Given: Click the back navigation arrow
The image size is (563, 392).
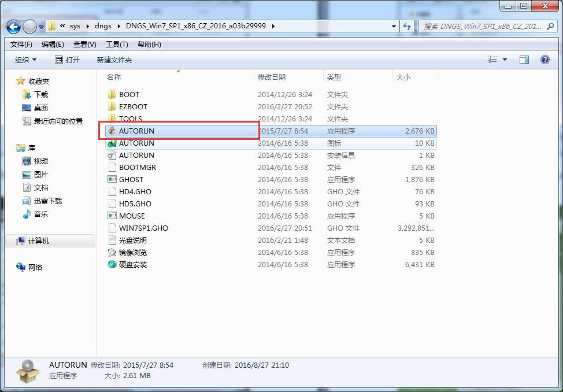Looking at the screenshot, I should (x=14, y=27).
